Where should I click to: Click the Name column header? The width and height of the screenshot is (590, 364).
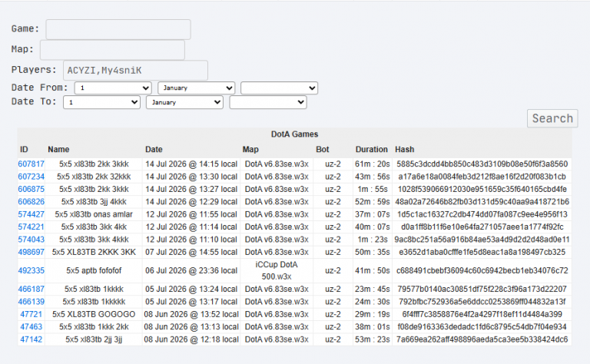58,149
